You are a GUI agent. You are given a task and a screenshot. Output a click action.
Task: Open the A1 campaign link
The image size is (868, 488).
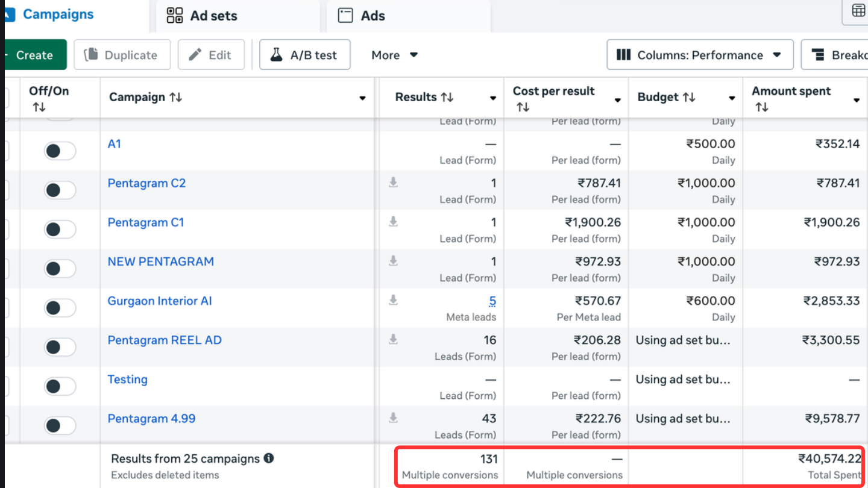[115, 144]
